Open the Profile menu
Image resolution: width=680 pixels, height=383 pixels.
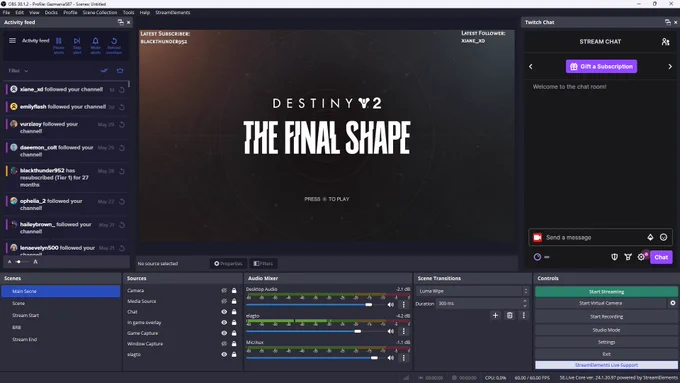[x=70, y=13]
